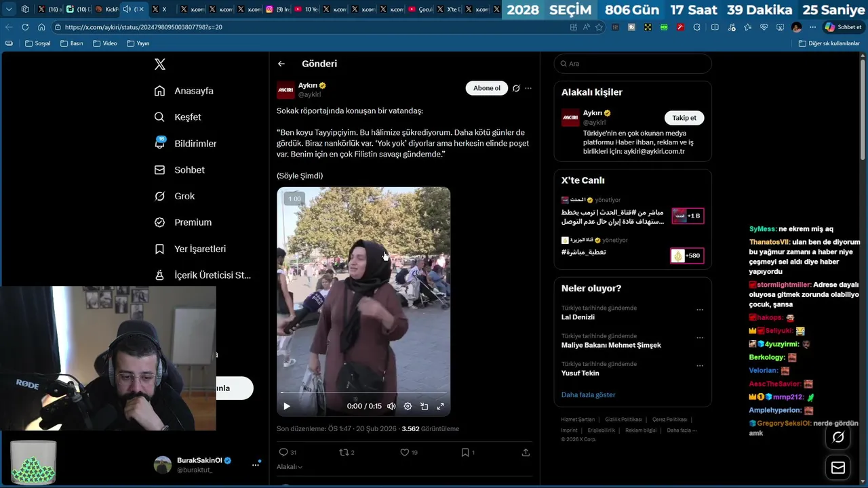
Task: Click the floating Grok button
Action: [838, 437]
